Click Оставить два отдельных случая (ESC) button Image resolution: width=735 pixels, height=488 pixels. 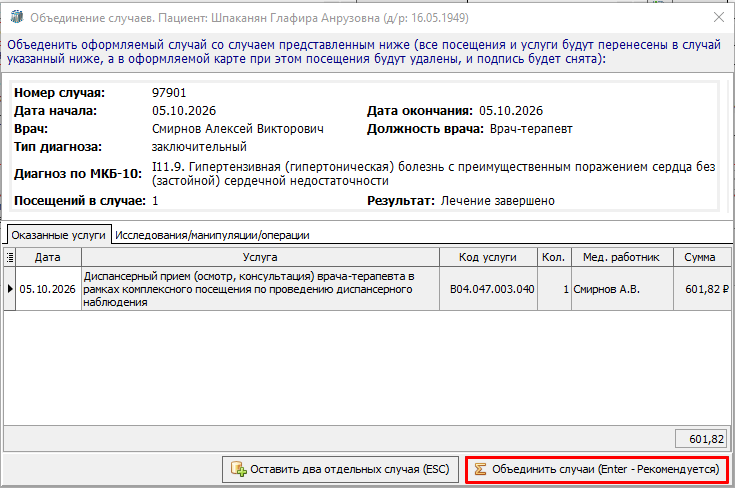(x=341, y=469)
